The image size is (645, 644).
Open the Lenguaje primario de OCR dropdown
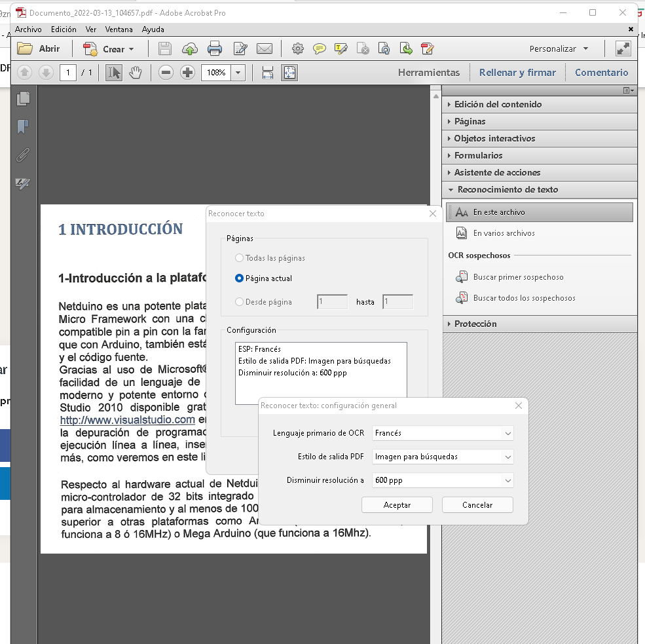[443, 433]
